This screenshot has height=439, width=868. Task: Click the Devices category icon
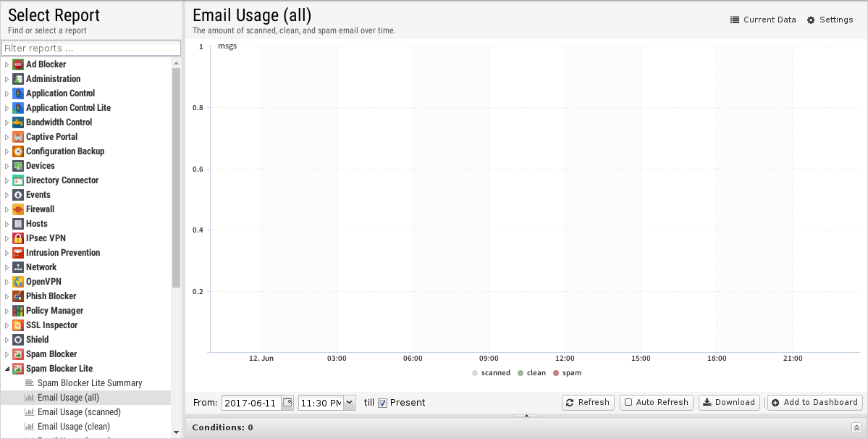coord(17,165)
